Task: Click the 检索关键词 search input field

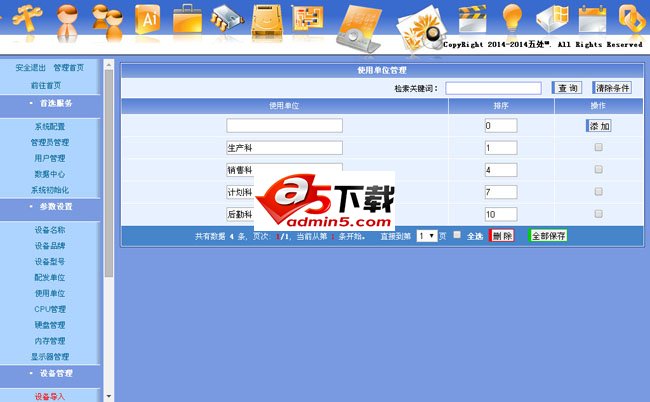Action: click(493, 88)
